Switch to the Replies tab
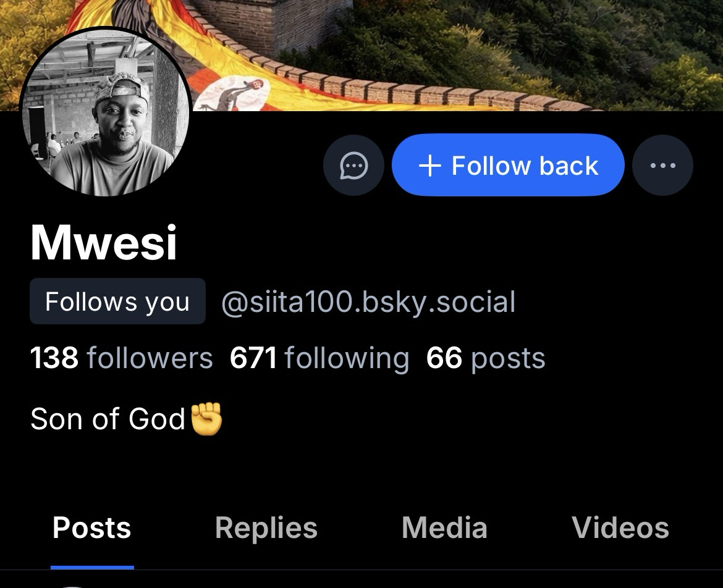 pos(266,528)
